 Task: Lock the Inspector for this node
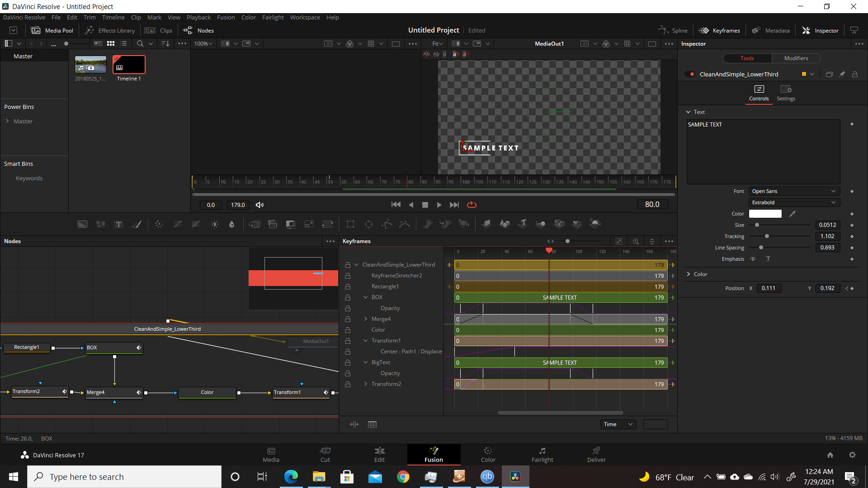click(854, 74)
